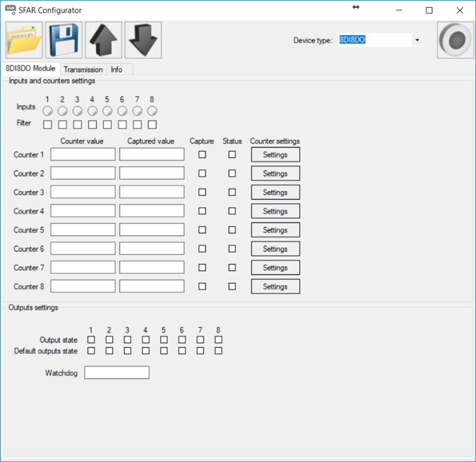
Task: Tick Output state checkbox number 5
Action: tap(164, 340)
